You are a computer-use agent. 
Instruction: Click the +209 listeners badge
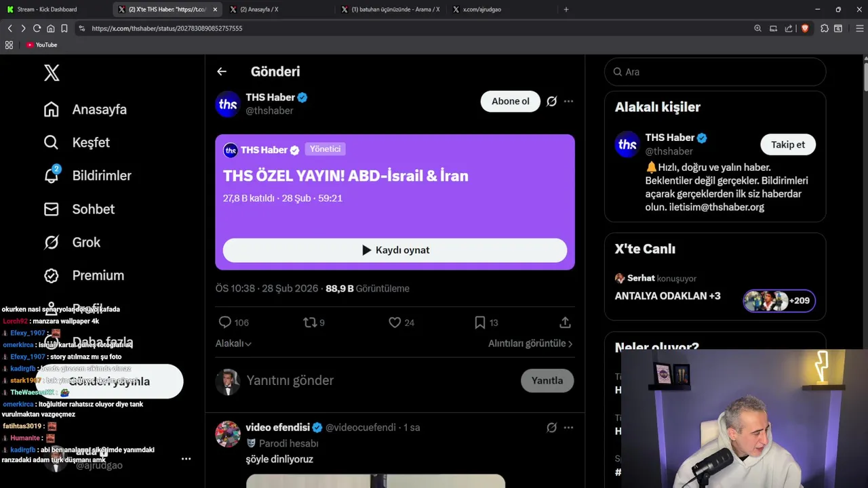[x=779, y=301]
